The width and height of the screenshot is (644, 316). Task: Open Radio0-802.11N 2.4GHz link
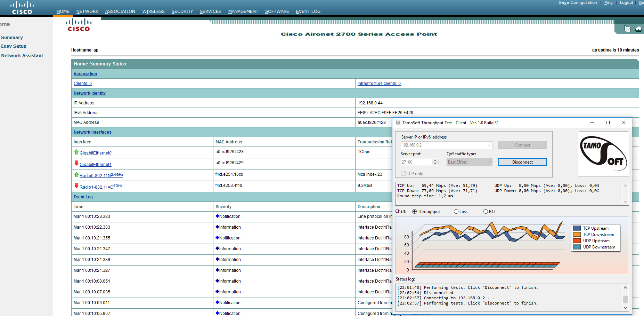(x=101, y=175)
